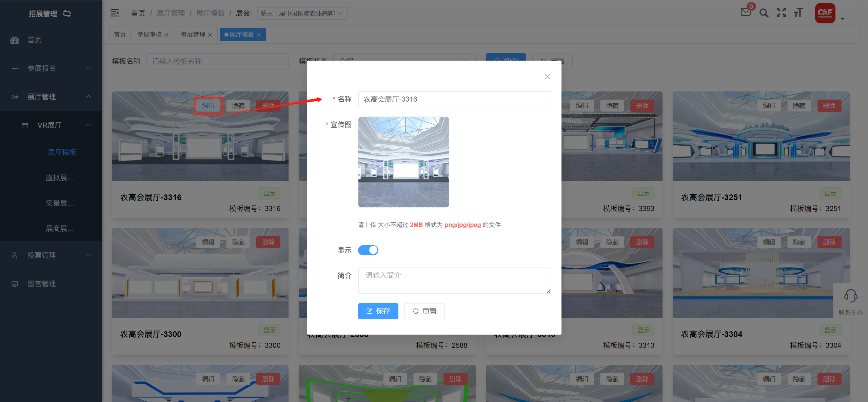
Task: Click 删除 on 农高会展厅-3251 card
Action: 829,106
